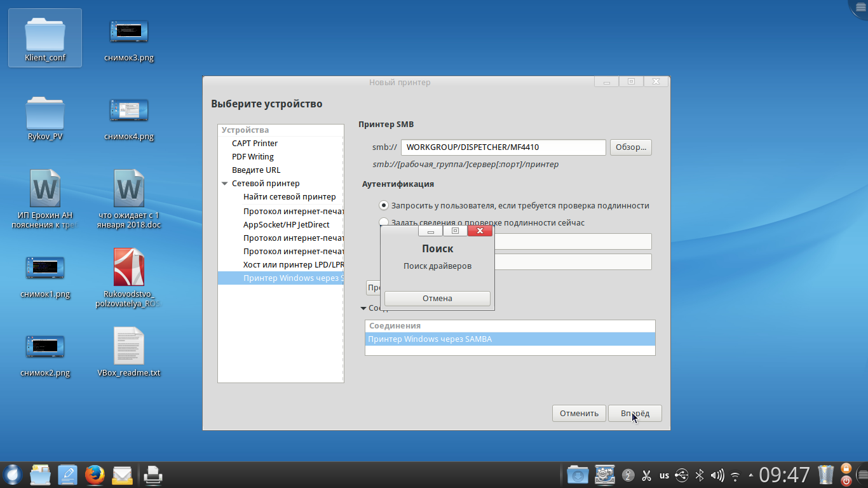Viewport: 868px width, 488px height.
Task: Click the 'Отменить' button in printer wizard
Action: coord(579,413)
